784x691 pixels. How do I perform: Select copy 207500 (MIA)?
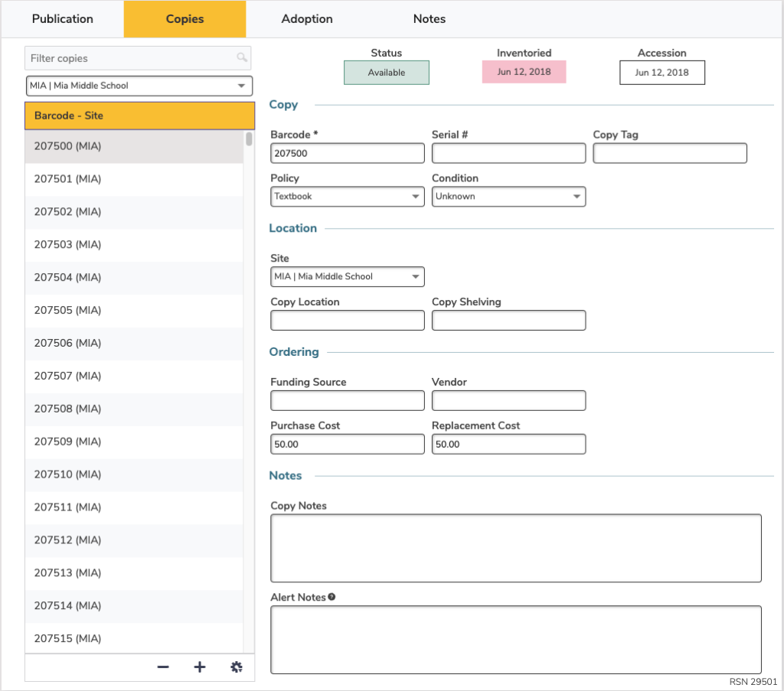(x=134, y=146)
